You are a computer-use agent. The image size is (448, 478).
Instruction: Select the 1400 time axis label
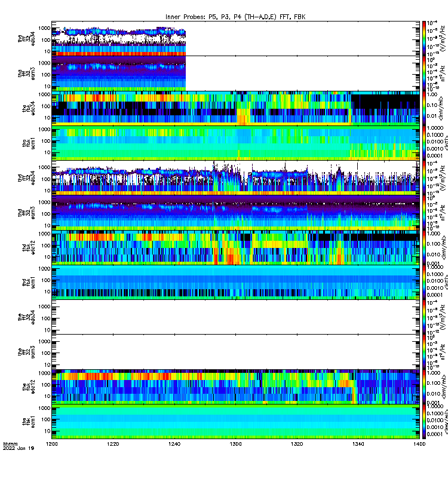click(x=419, y=444)
